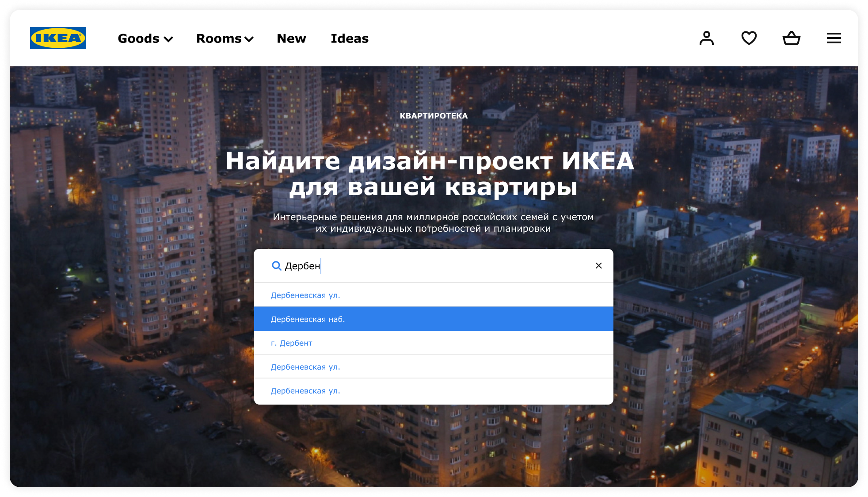Focus the search field containing Дербен
868x497 pixels.
[x=433, y=266]
